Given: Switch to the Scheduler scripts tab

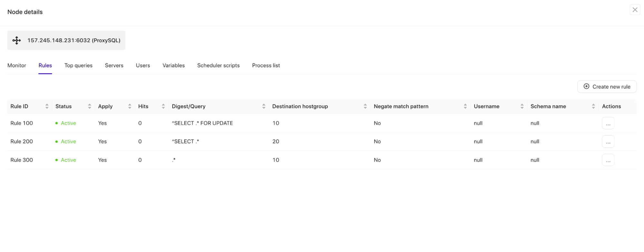Looking at the screenshot, I should pos(218,65).
